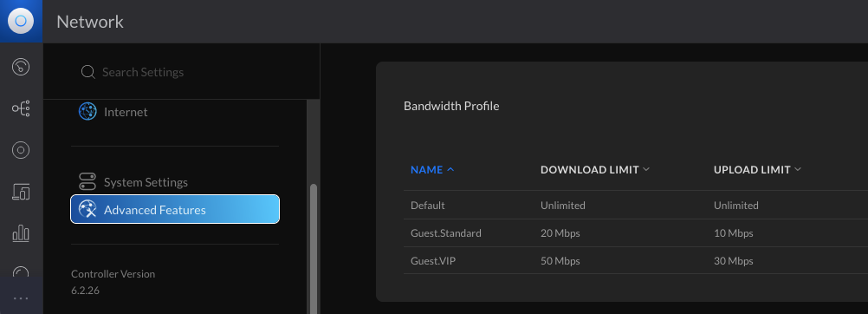
Task: Click the System Settings toggles icon
Action: 87,182
